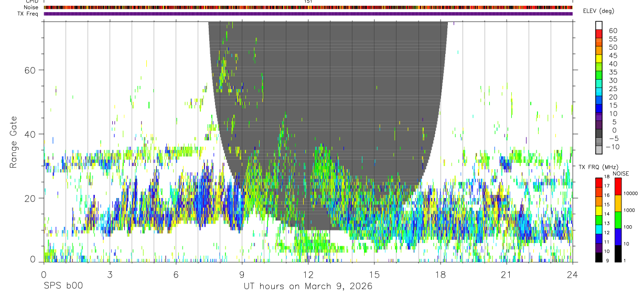Click the purple TX Freq strip above the plot
This screenshot has width=644, height=297.
[308, 14]
